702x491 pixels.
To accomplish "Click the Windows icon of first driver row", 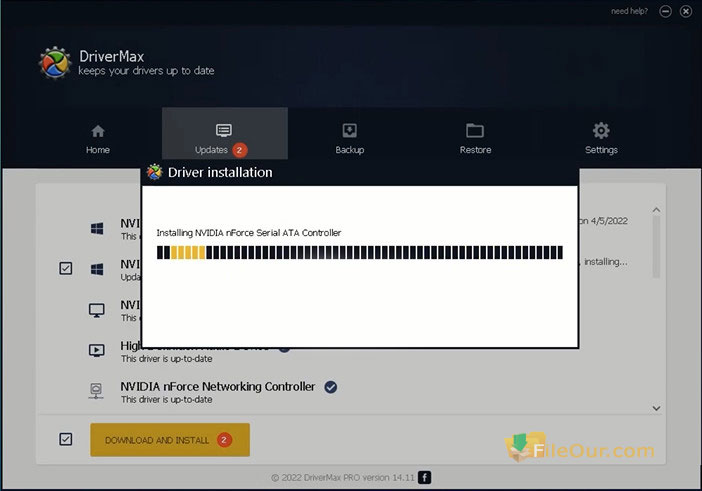I will pos(97,229).
